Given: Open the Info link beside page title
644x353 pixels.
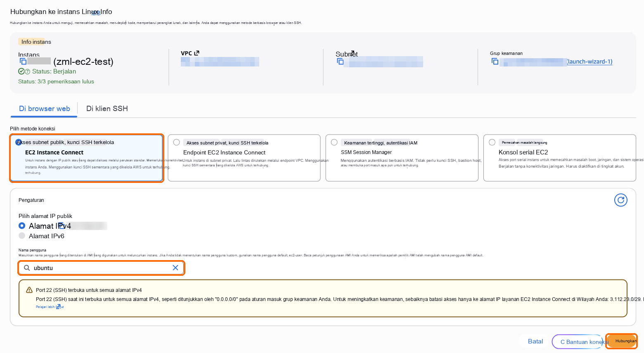Looking at the screenshot, I should 107,12.
